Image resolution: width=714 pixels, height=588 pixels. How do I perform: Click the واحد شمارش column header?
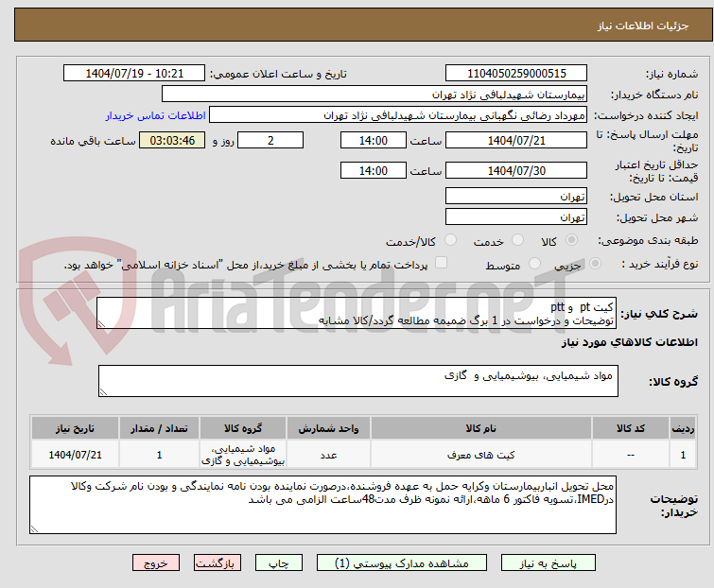(328, 428)
